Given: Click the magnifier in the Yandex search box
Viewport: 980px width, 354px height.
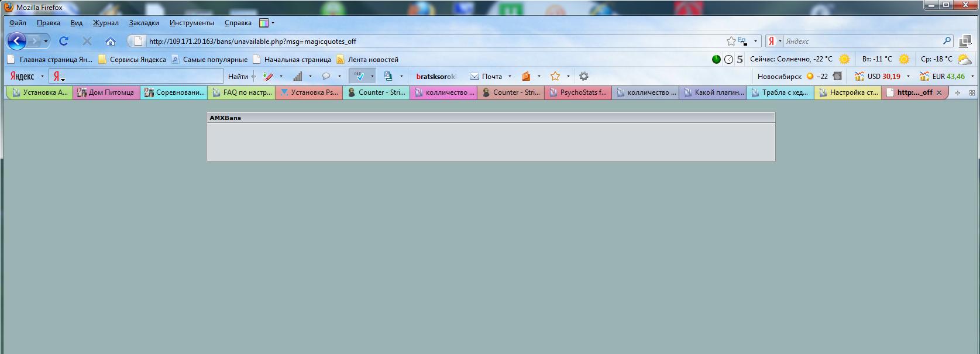Looking at the screenshot, I should 947,41.
